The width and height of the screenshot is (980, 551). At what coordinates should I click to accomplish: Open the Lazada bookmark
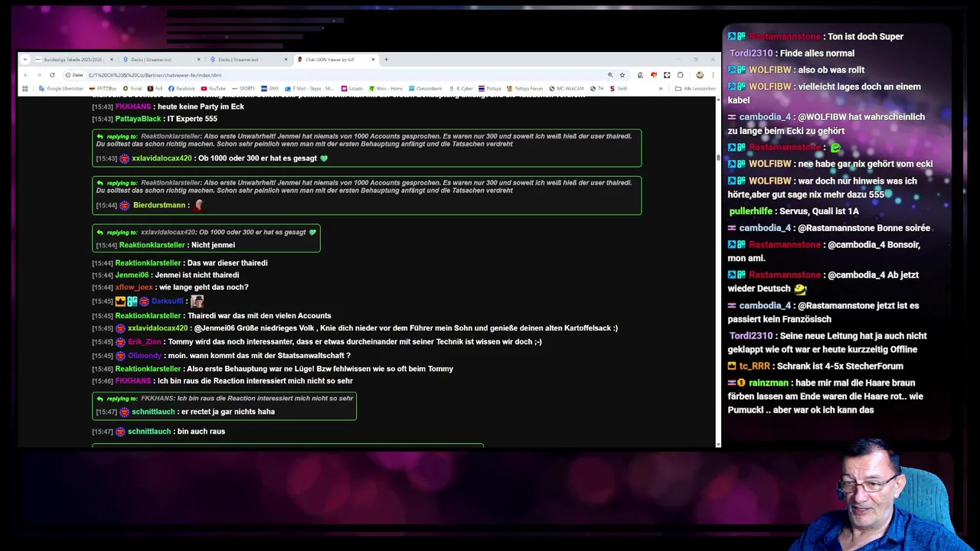pyautogui.click(x=352, y=89)
